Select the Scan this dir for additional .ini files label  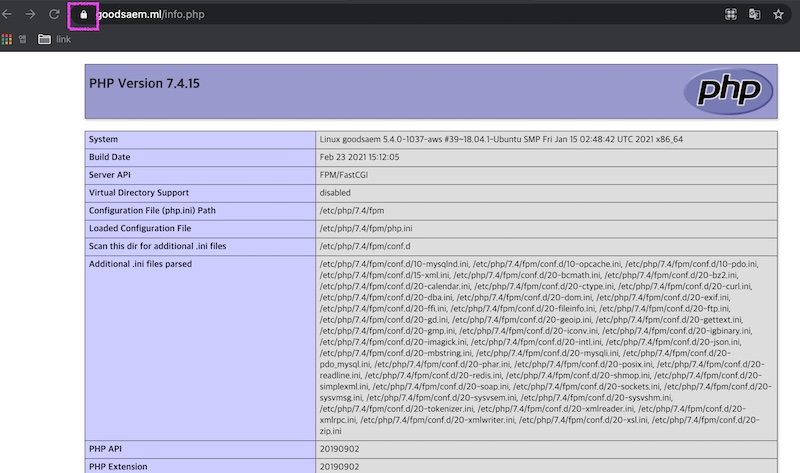click(158, 246)
